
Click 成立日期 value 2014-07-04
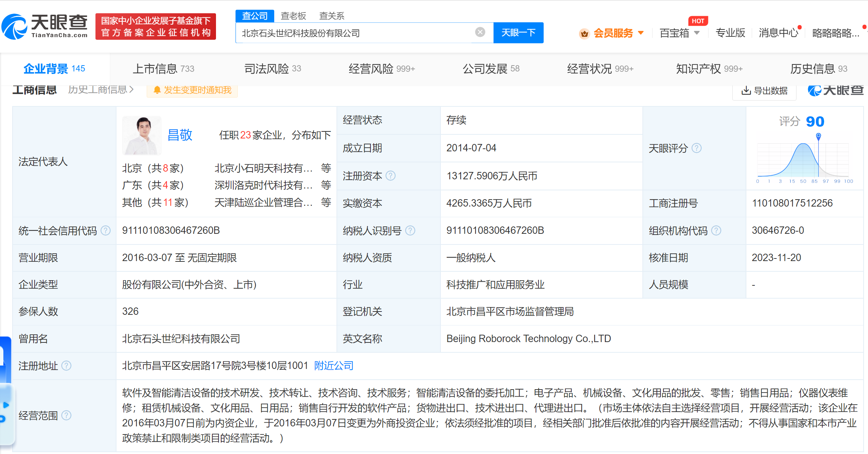471,148
